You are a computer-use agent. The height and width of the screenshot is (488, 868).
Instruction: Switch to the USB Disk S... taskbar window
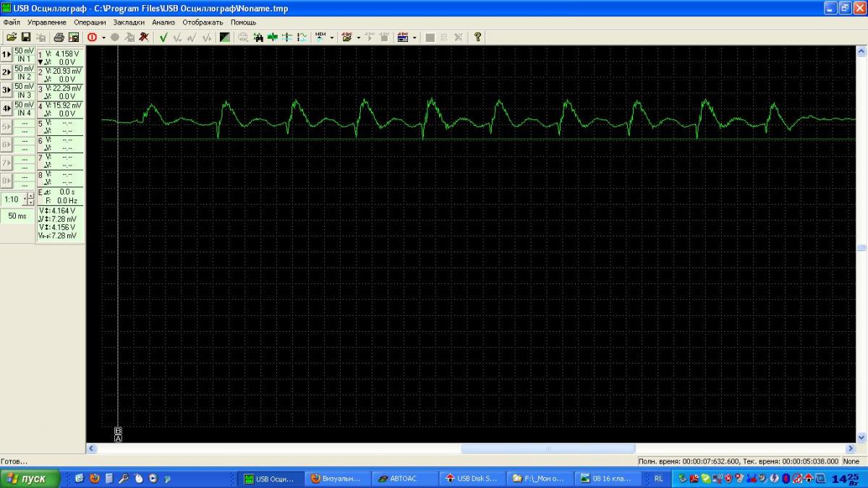coord(472,479)
